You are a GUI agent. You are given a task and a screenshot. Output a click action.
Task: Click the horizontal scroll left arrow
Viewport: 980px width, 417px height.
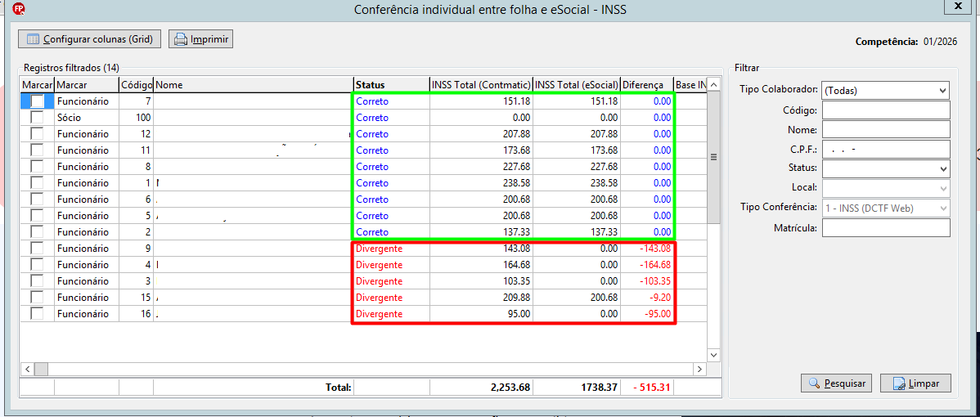27,370
